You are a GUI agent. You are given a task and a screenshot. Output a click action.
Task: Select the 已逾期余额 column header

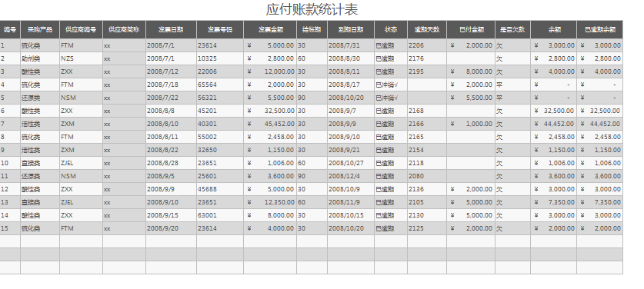pyautogui.click(x=599, y=29)
